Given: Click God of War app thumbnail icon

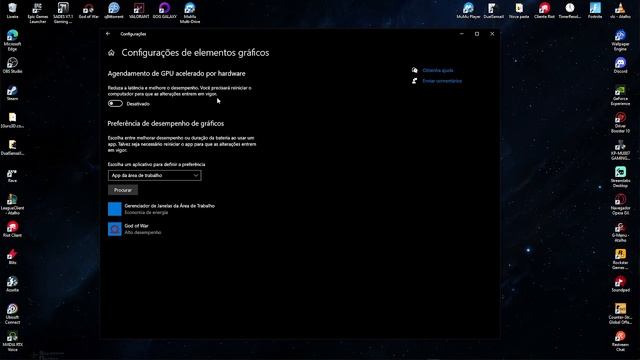Looking at the screenshot, I should click(x=115, y=229).
